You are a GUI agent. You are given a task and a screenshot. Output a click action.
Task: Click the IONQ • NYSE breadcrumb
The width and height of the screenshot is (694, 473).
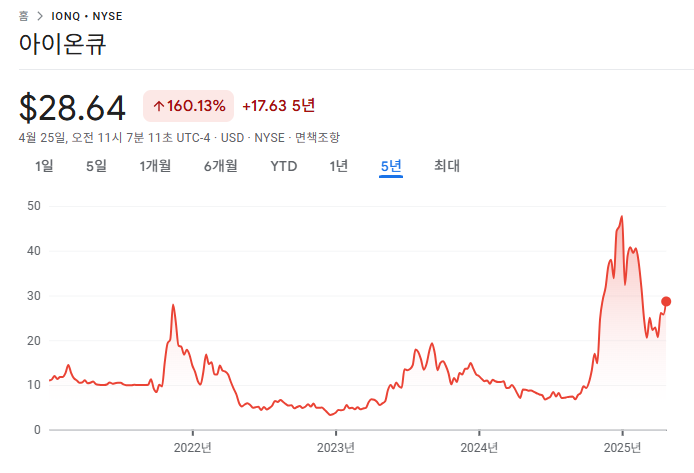pos(87,16)
